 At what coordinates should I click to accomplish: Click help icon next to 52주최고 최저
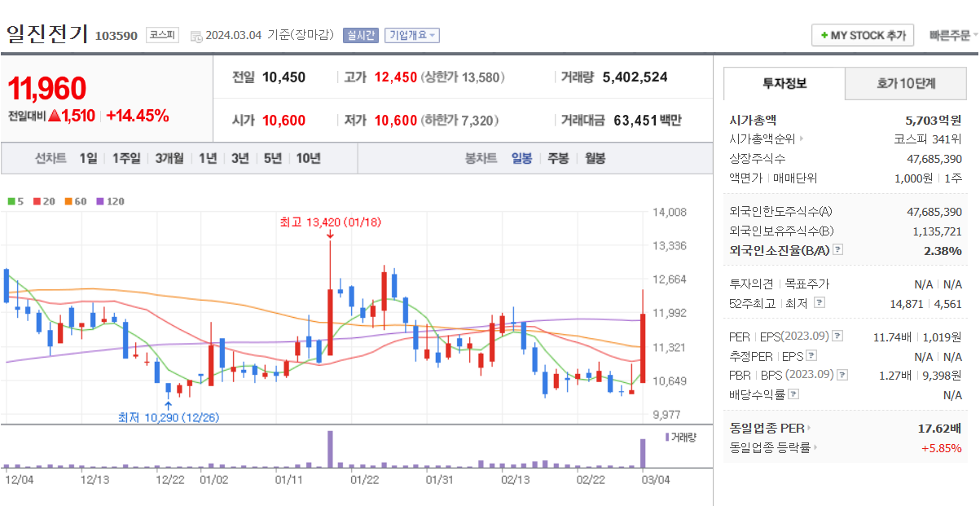pyautogui.click(x=820, y=303)
